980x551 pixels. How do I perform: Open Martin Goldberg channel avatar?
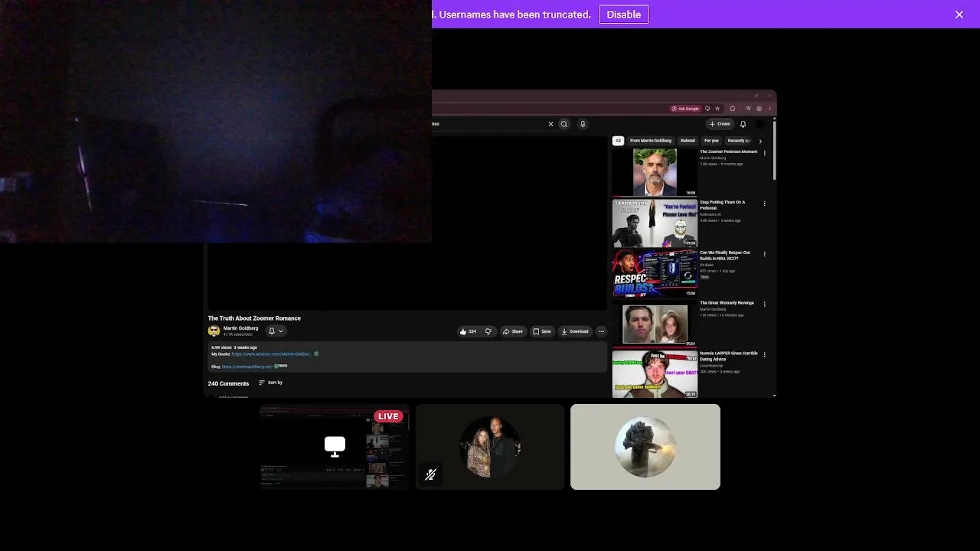click(214, 331)
